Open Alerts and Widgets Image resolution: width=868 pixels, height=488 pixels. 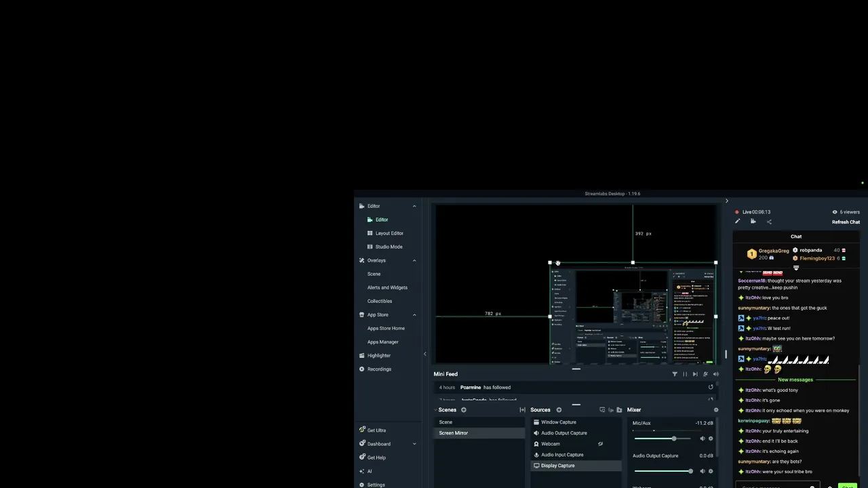[387, 287]
